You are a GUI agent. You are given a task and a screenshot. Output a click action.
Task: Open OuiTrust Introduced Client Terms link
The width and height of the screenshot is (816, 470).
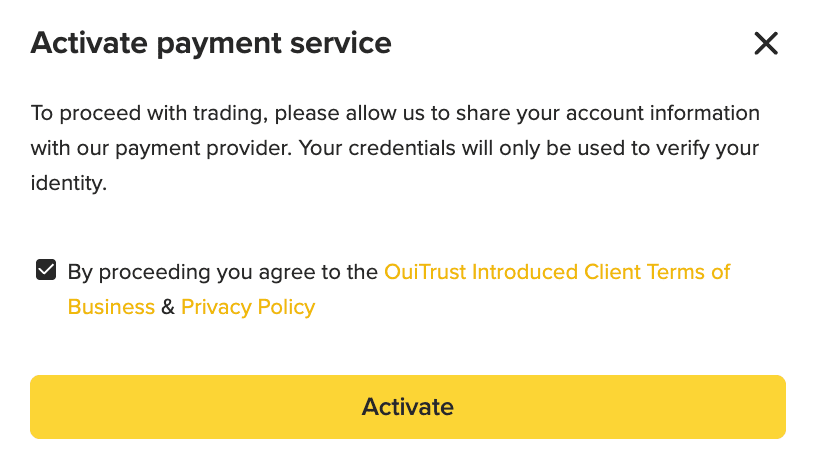click(556, 272)
